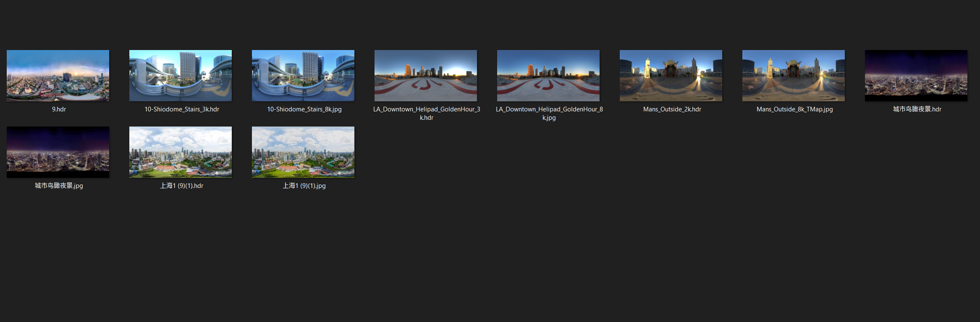
Task: Select the 9.hdr panorama thumbnail
Action: click(x=58, y=76)
